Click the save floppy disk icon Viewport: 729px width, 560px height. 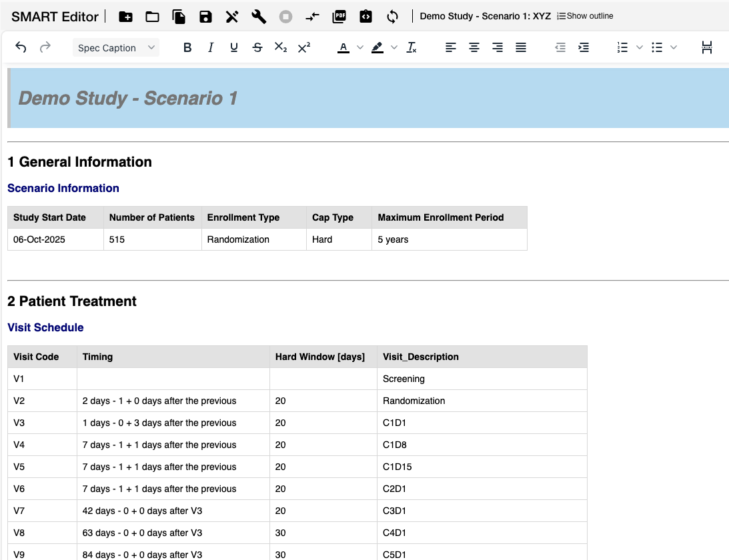(x=205, y=17)
